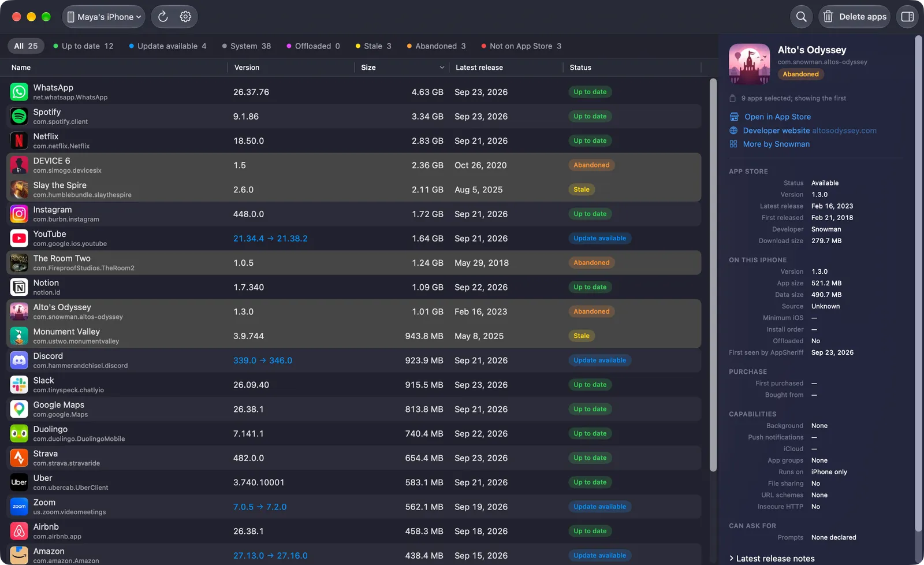The height and width of the screenshot is (565, 924).
Task: Click Zoom's 7.0.5 → 7.2.0 version text
Action: [260, 507]
